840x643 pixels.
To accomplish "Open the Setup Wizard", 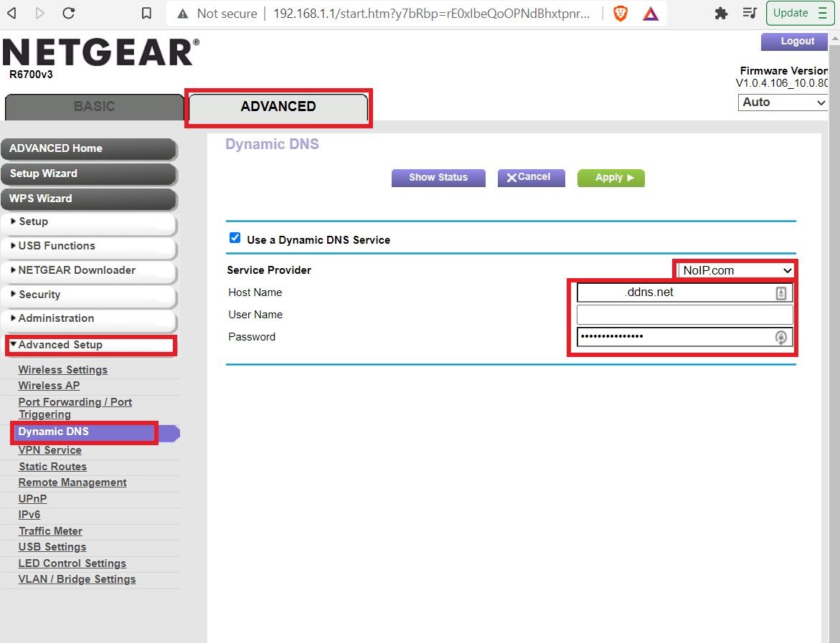I will click(89, 173).
